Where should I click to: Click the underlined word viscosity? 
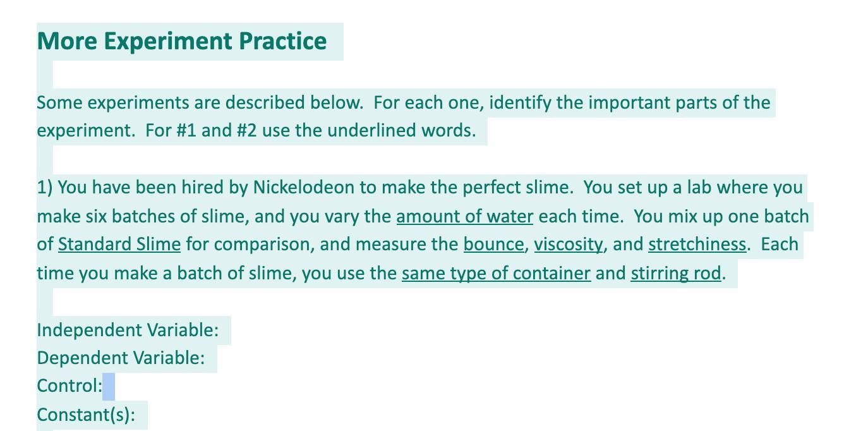pyautogui.click(x=569, y=245)
